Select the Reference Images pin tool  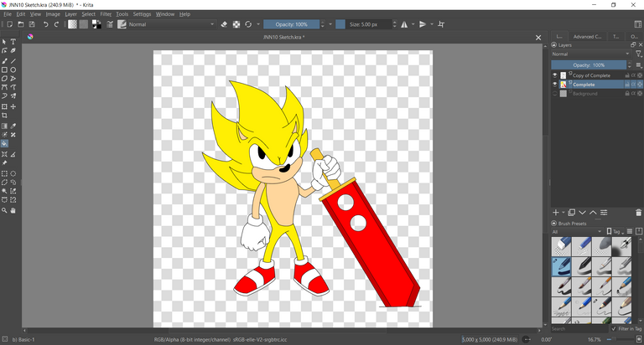click(4, 162)
